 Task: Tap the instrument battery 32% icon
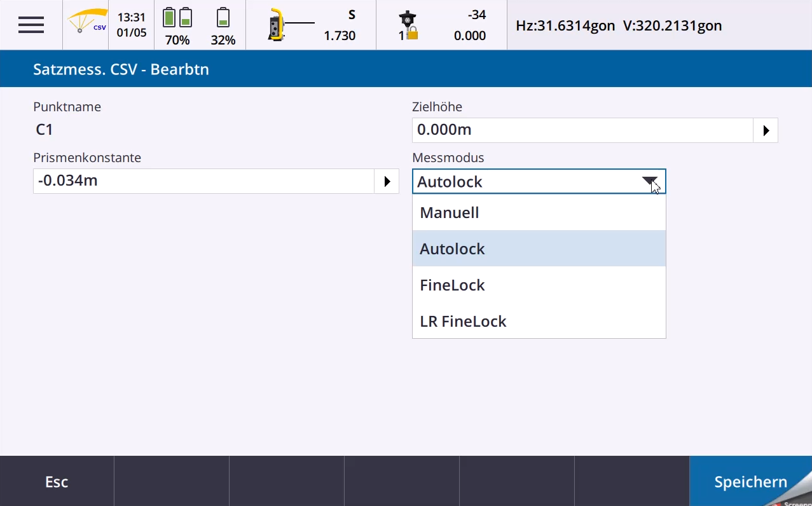pos(223,25)
